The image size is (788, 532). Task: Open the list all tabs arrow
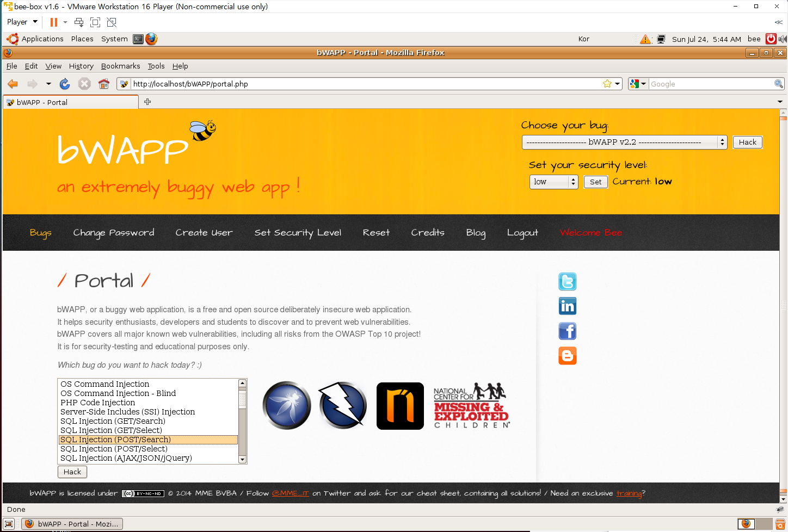point(780,102)
